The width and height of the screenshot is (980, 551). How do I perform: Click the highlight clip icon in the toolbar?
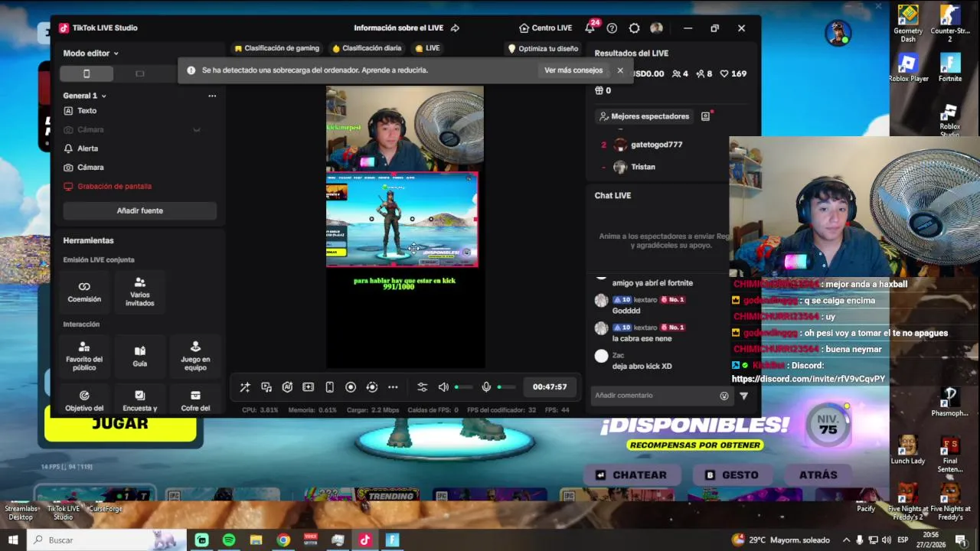pos(309,387)
